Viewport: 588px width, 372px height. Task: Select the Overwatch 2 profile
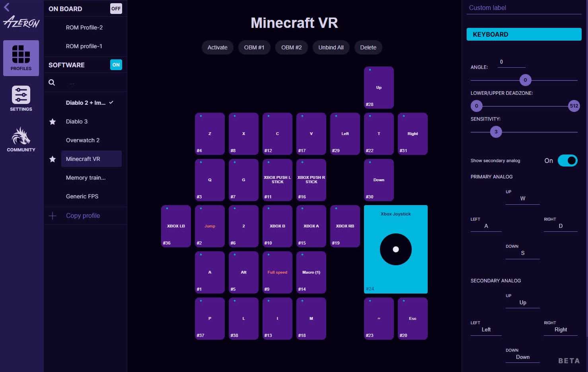coord(83,140)
